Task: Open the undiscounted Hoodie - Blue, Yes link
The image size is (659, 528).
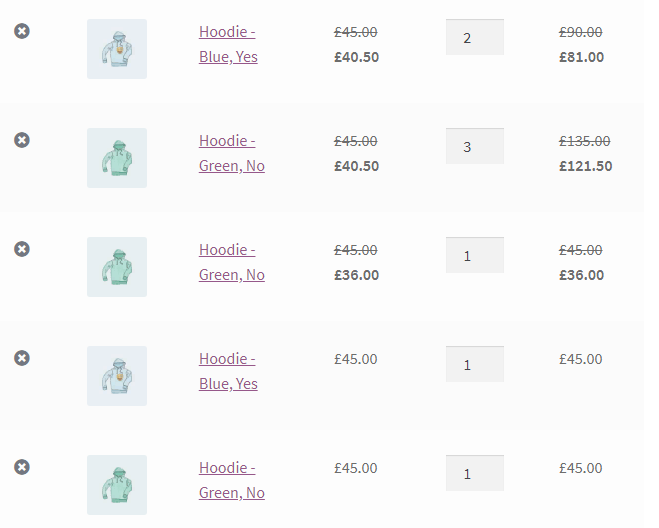Action: 228,371
